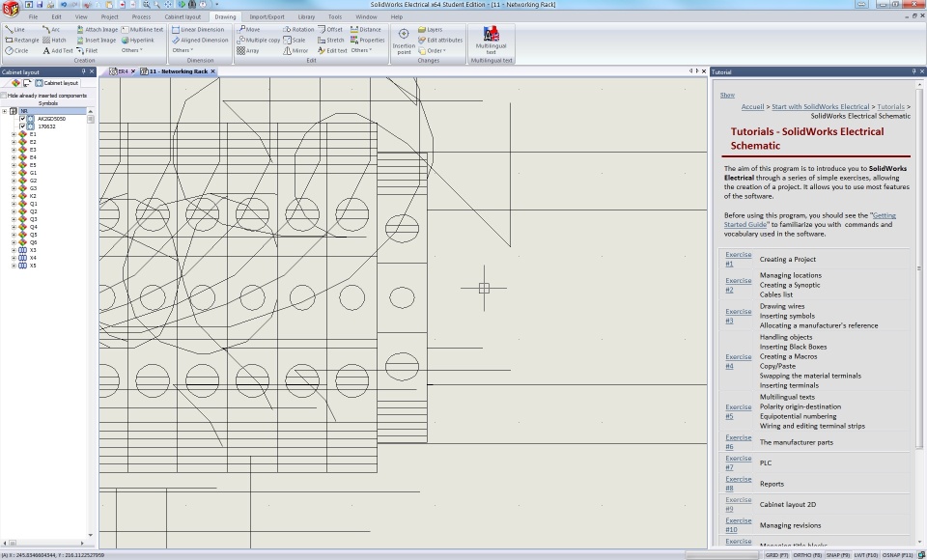The height and width of the screenshot is (560, 927).
Task: Click Insert Image in the ribbon
Action: (x=97, y=41)
